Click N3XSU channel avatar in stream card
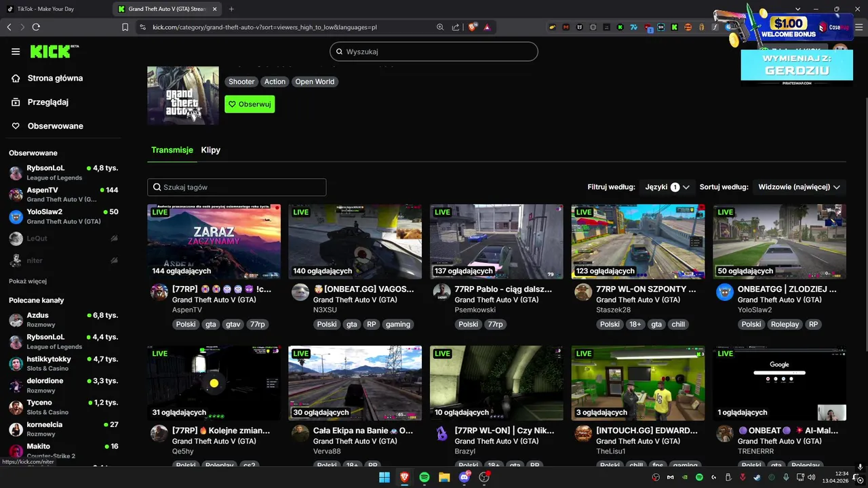Viewport: 868px width, 488px height. tap(300, 292)
